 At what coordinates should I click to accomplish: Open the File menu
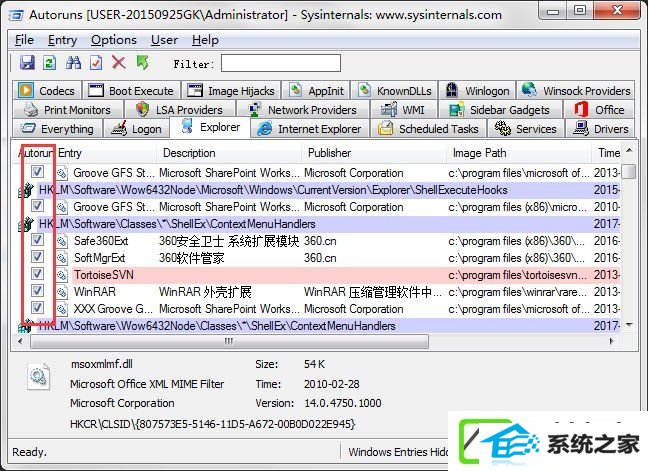pyautogui.click(x=24, y=40)
